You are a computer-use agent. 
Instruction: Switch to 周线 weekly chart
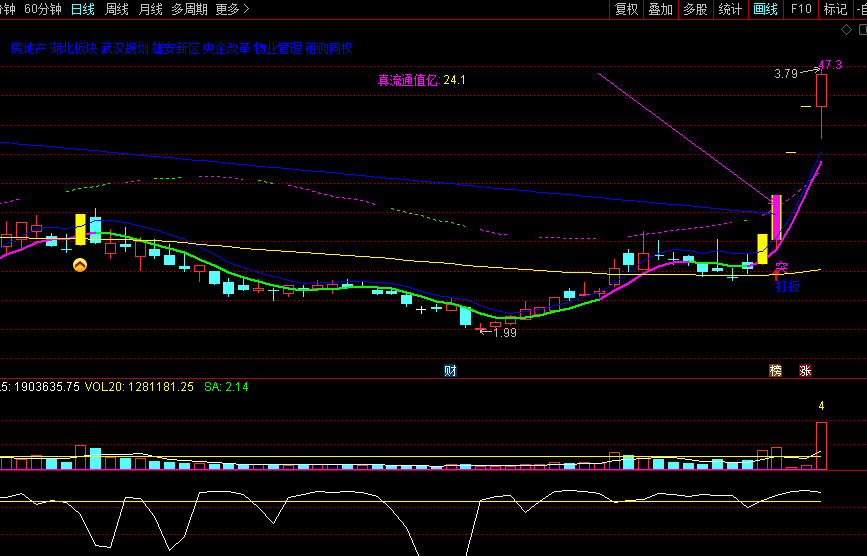[x=117, y=9]
